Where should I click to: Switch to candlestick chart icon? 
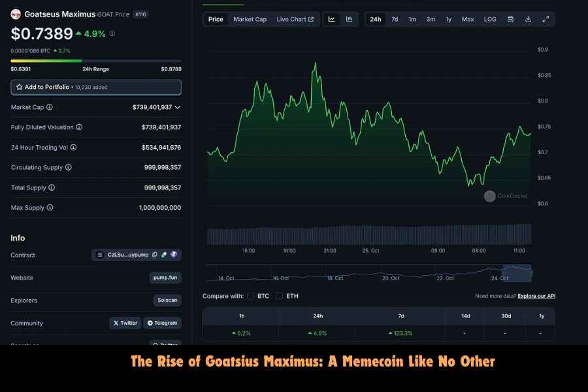click(349, 19)
